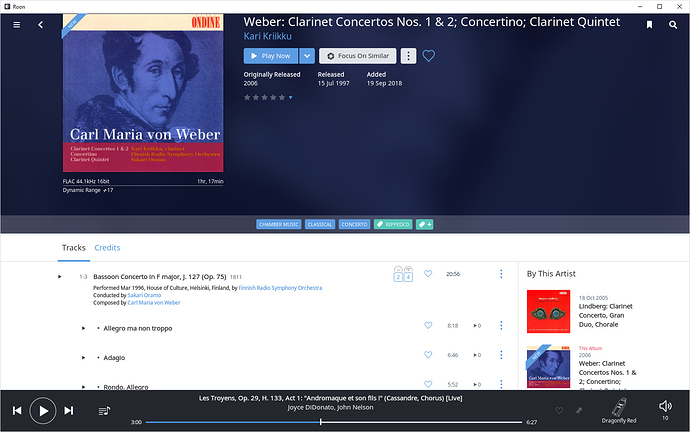Favorite the Adagio track
This screenshot has height=432, width=690.
(428, 355)
